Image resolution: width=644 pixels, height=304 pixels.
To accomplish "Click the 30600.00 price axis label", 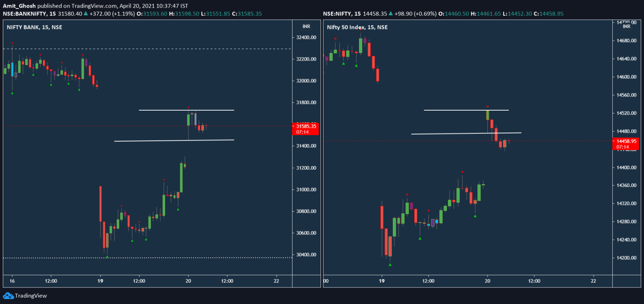I will [x=306, y=233].
